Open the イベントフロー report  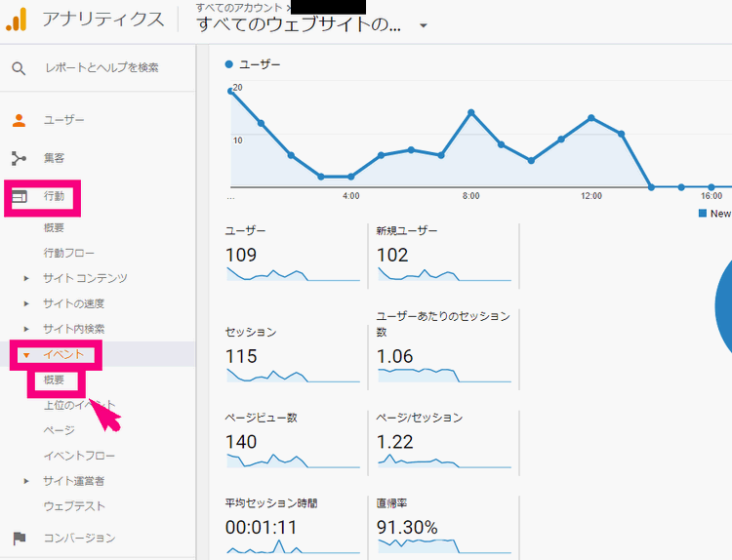click(x=79, y=456)
